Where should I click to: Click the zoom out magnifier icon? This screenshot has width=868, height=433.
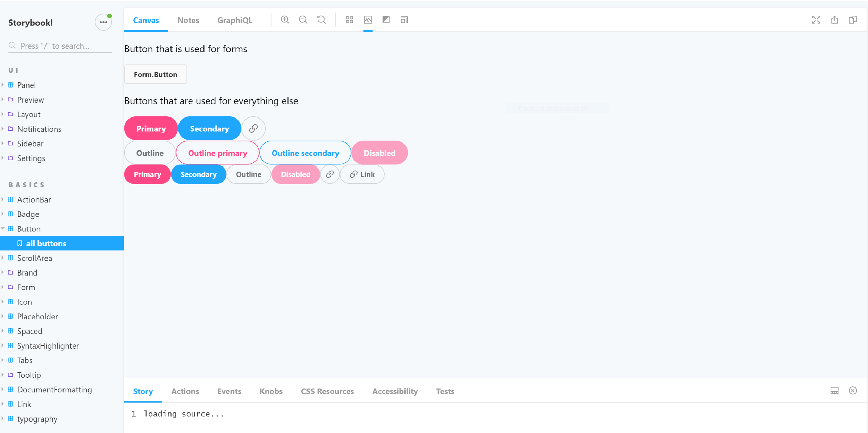(x=303, y=20)
